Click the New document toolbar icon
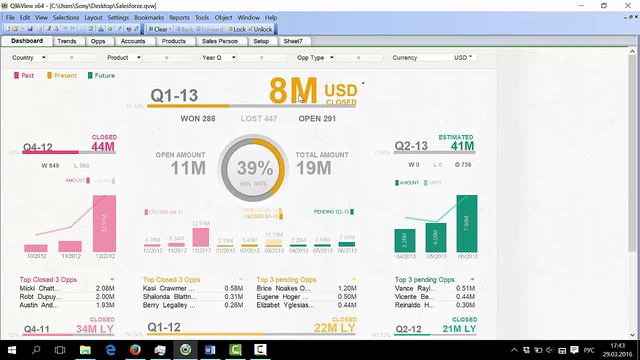640x360 pixels. (8, 29)
